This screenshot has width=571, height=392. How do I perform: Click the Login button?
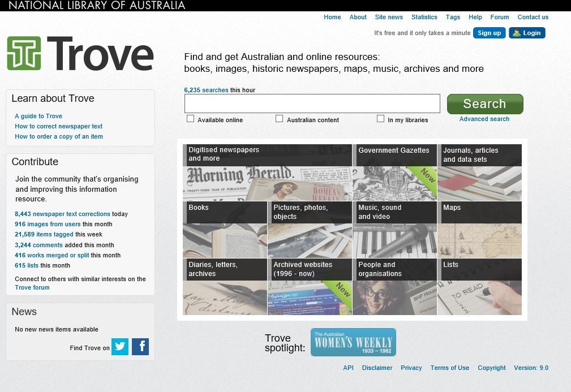[527, 33]
